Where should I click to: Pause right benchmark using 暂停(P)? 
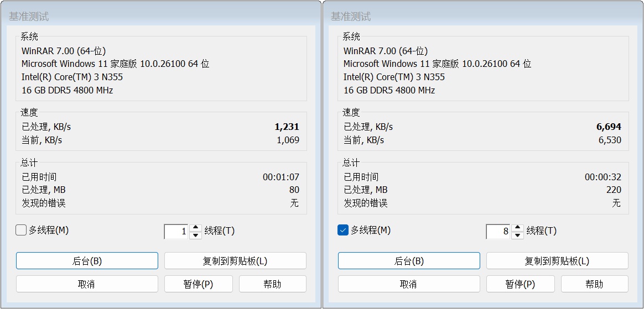pyautogui.click(x=521, y=284)
